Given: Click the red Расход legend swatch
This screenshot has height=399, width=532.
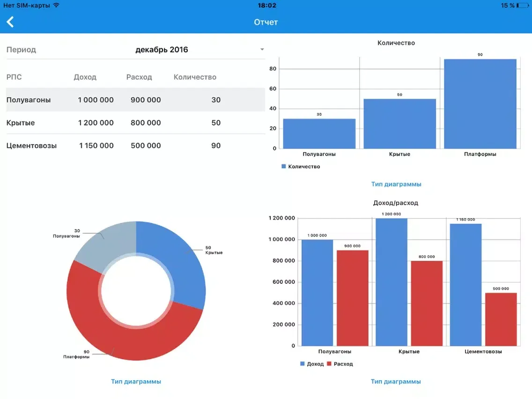Looking at the screenshot, I should coord(329,364).
